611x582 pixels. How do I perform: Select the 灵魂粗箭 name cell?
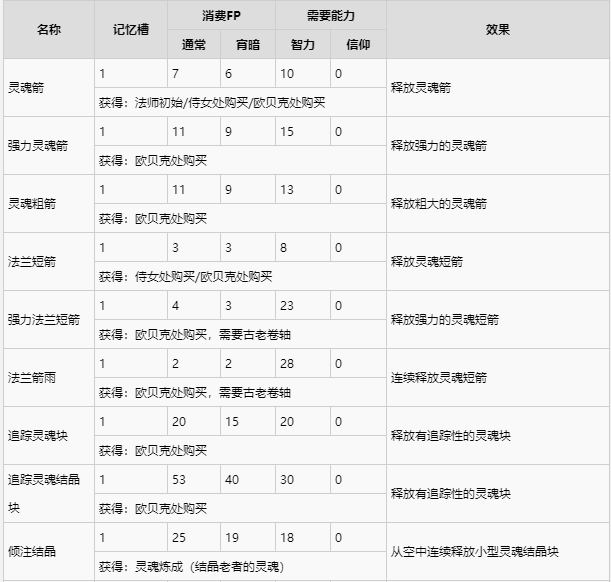coord(49,204)
